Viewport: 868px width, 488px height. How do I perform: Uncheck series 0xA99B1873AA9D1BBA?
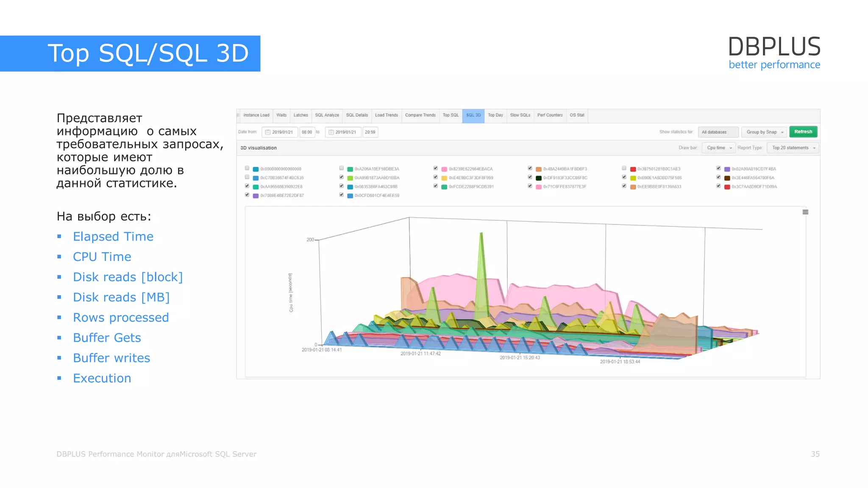coord(342,177)
